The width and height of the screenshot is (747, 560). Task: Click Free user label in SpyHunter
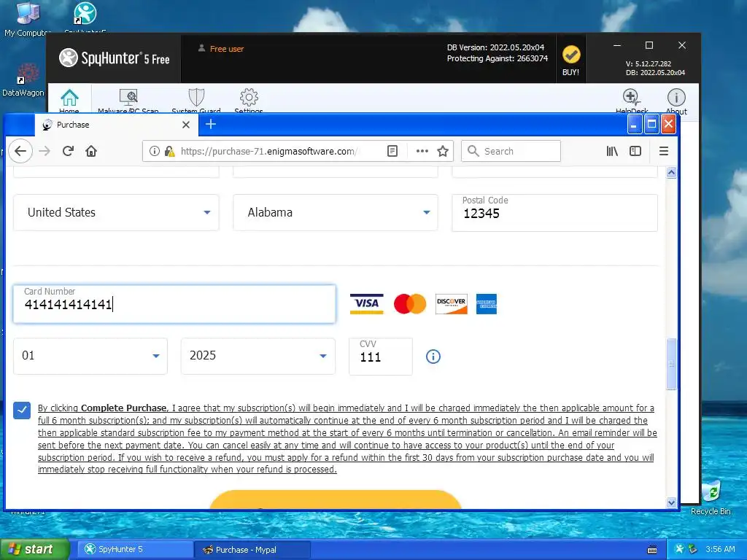tap(227, 49)
